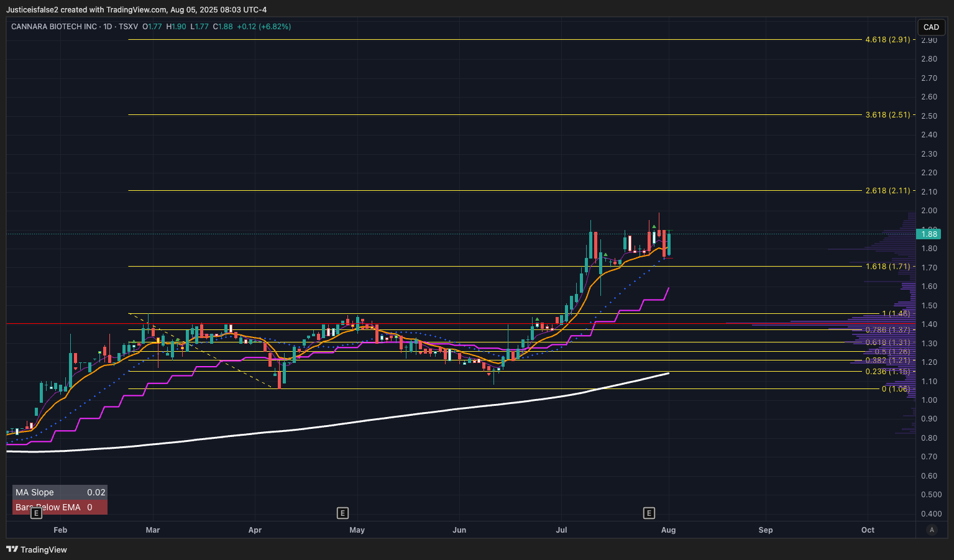The height and width of the screenshot is (560, 954).
Task: Click the Jul label on time axis
Action: tap(562, 530)
